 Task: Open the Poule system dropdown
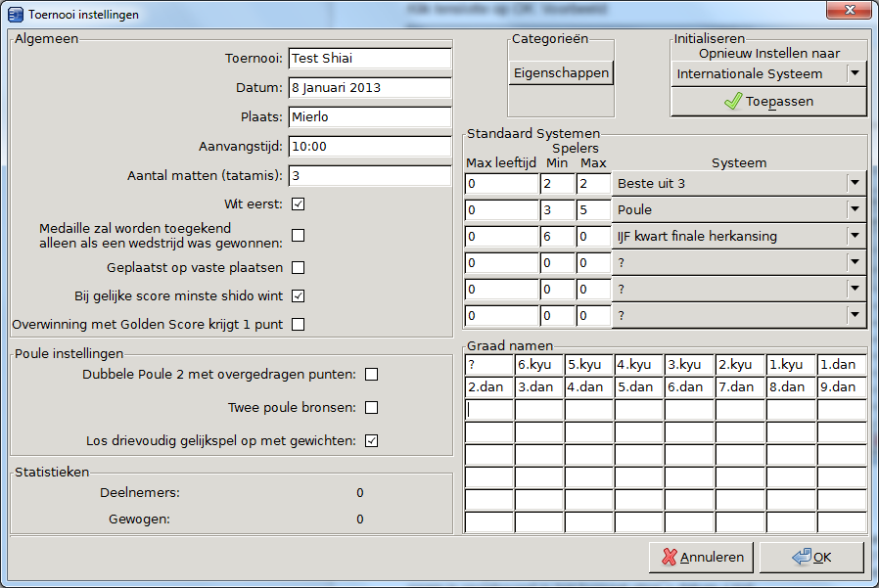[x=856, y=209]
